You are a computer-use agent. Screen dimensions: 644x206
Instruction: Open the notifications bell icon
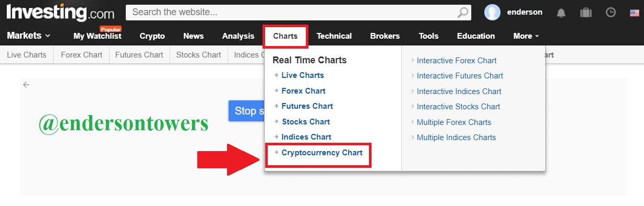(x=561, y=12)
